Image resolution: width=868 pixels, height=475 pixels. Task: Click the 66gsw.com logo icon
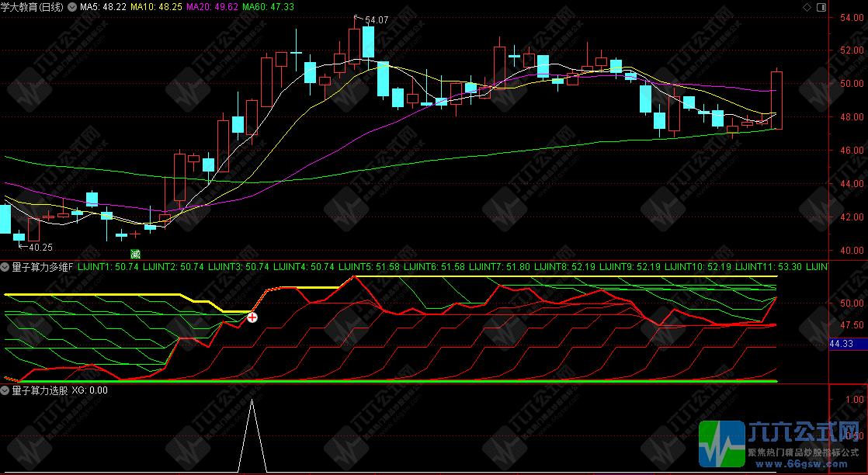point(721,445)
